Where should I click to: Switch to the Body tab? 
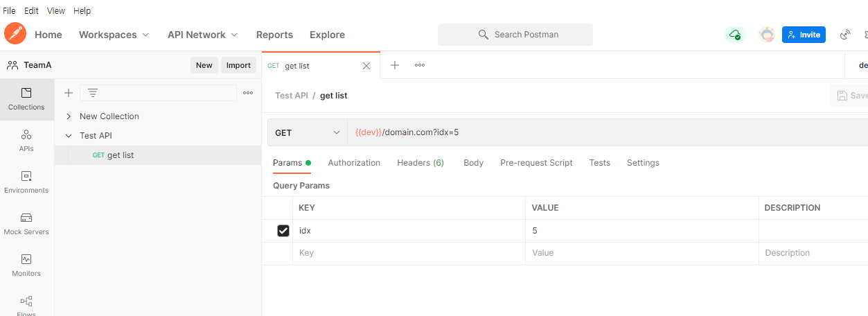pos(473,163)
